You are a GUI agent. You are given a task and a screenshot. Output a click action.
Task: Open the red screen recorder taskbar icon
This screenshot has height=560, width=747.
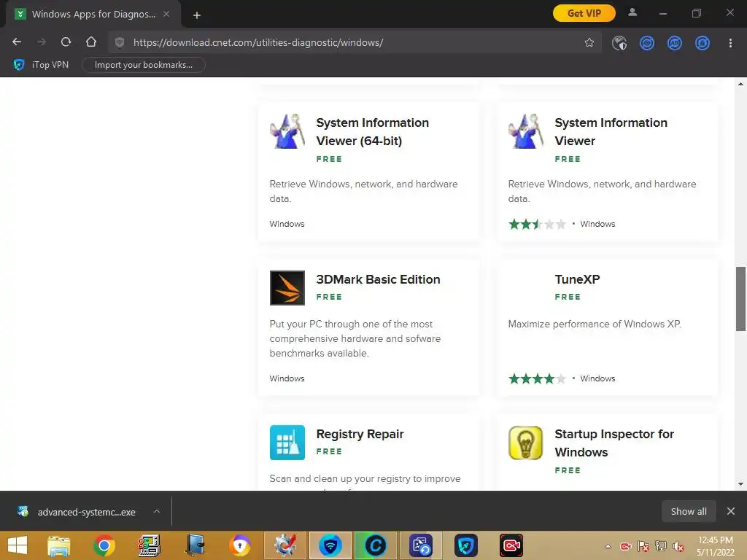coord(511,545)
